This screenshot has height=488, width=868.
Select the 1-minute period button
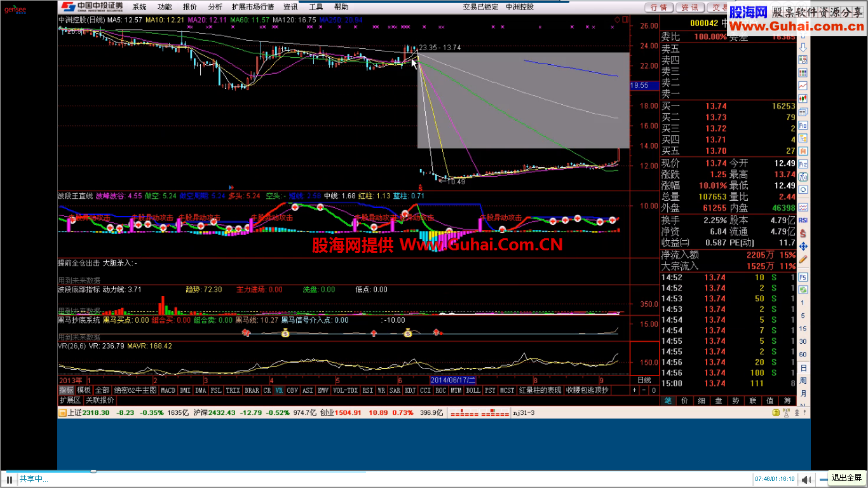tap(803, 302)
